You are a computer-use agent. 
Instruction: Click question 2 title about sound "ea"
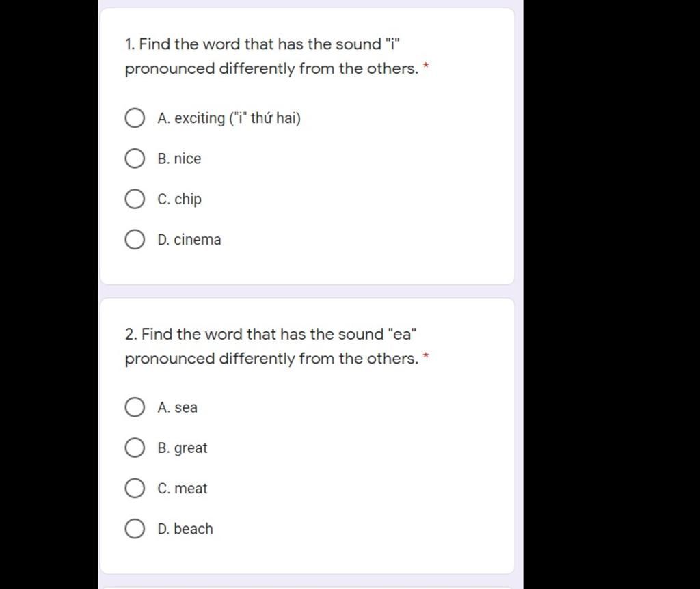pyautogui.click(x=272, y=346)
